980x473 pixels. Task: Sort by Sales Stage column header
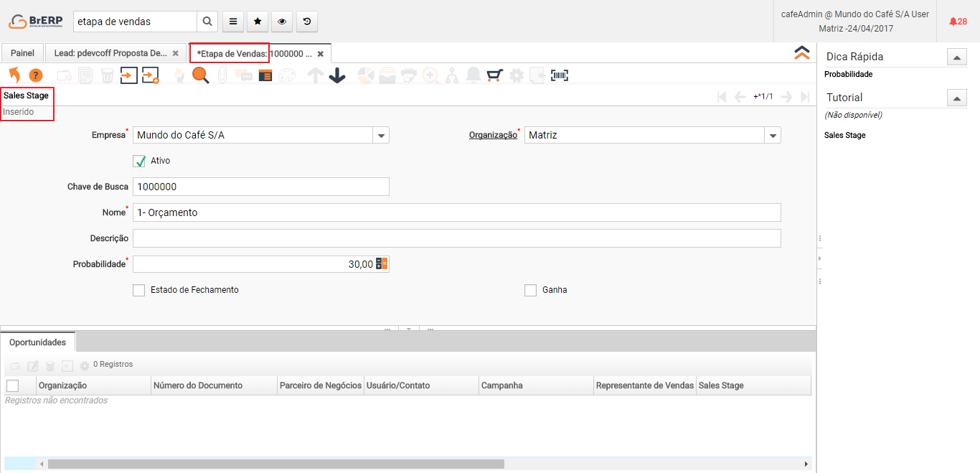753,385
